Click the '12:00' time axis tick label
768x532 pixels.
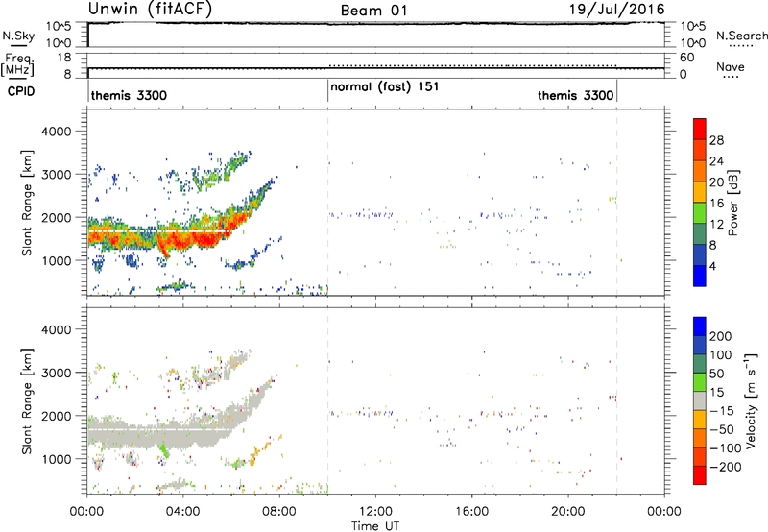pos(375,512)
